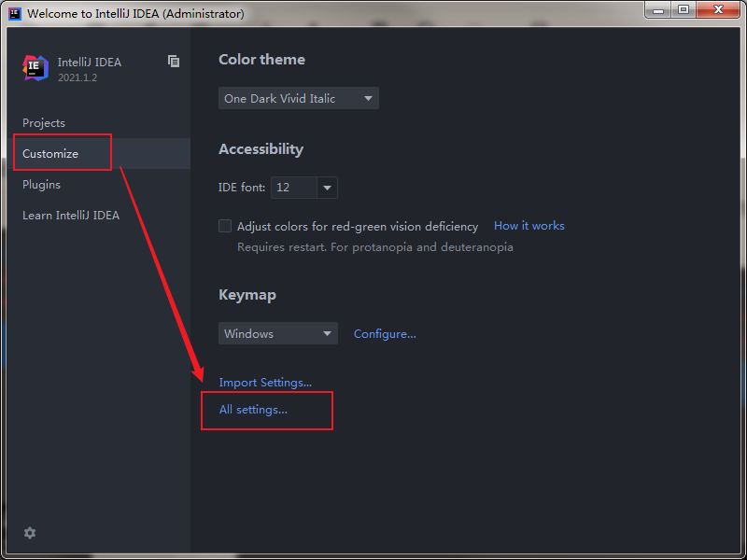Open Learn IntelliJ IDEA tab
The image size is (747, 560).
[71, 216]
